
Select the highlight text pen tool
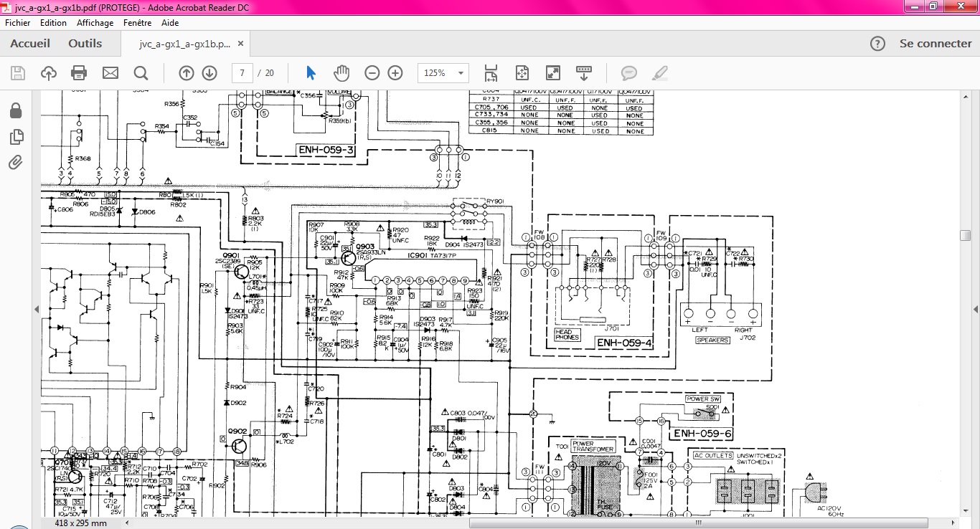click(x=660, y=72)
